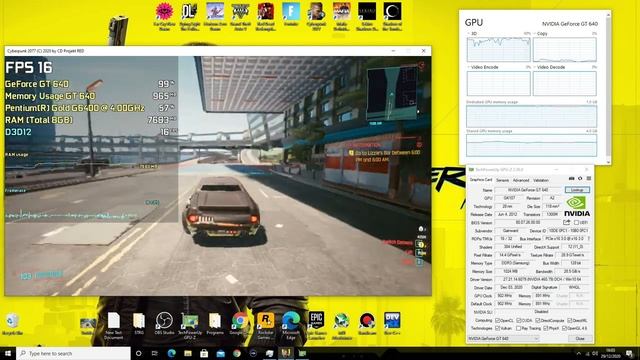Switch to Validation tab in GPU-Z
Image resolution: width=640 pixels, height=360 pixels.
point(541,180)
